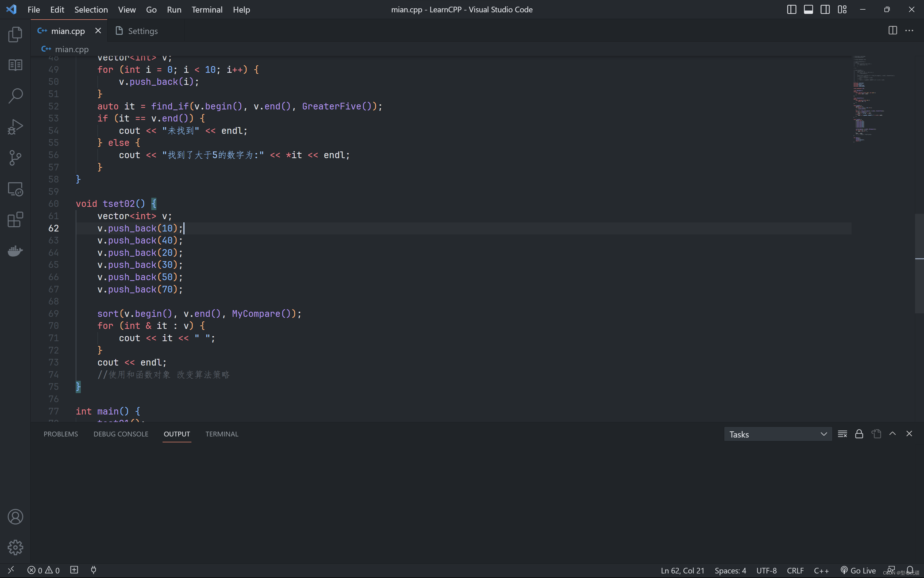
Task: Open the Run and Debug view
Action: pos(15,127)
